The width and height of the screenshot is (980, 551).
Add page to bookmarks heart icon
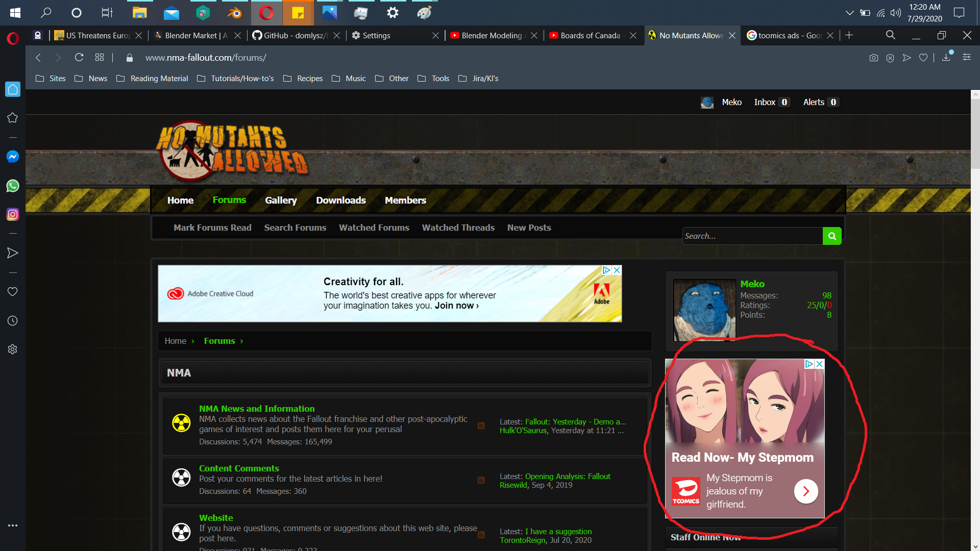923,58
